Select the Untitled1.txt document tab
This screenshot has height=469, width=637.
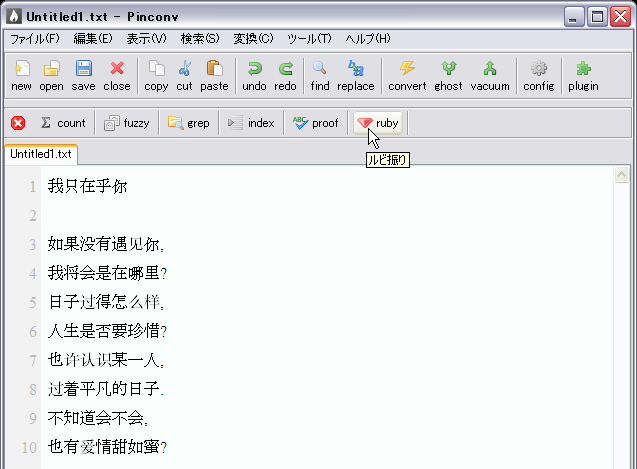(x=41, y=154)
